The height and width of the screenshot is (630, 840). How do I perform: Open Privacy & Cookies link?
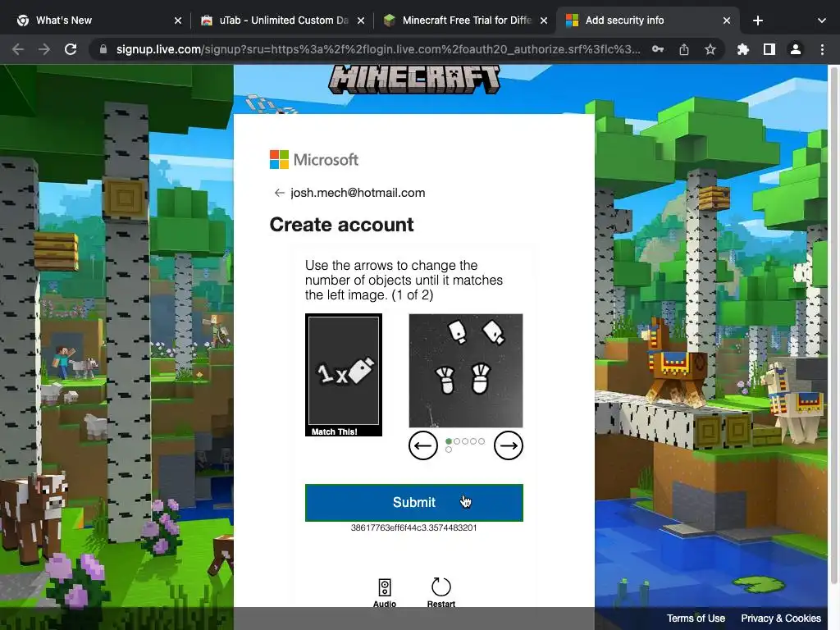pyautogui.click(x=781, y=619)
